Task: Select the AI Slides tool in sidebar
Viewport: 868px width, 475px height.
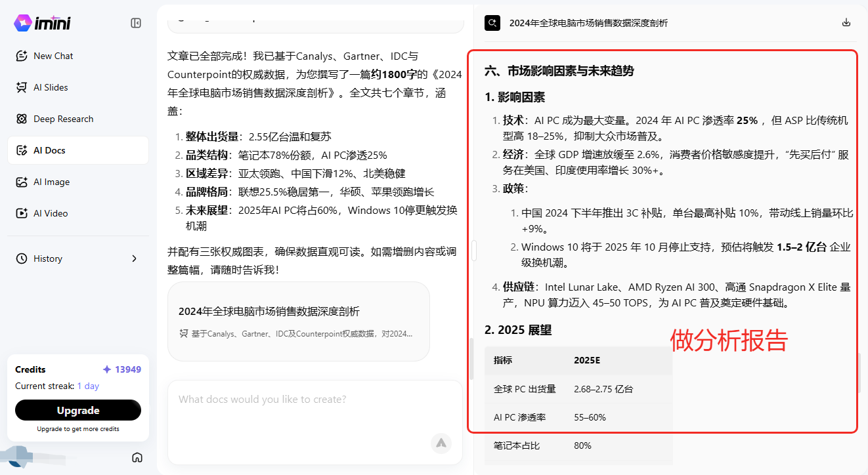Action: 53,87
